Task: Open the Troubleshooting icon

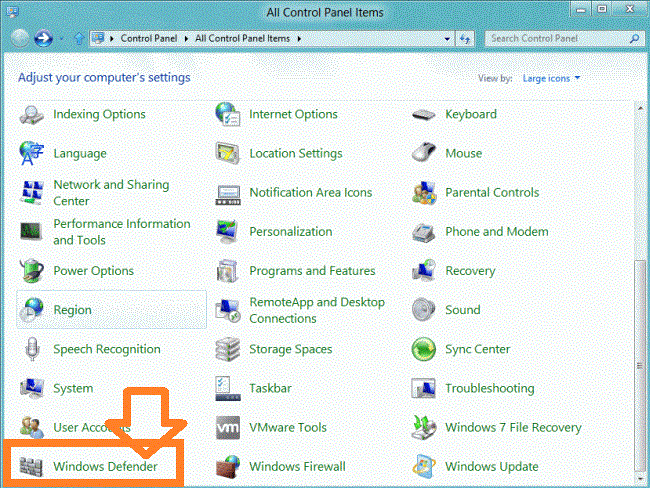Action: (x=423, y=388)
